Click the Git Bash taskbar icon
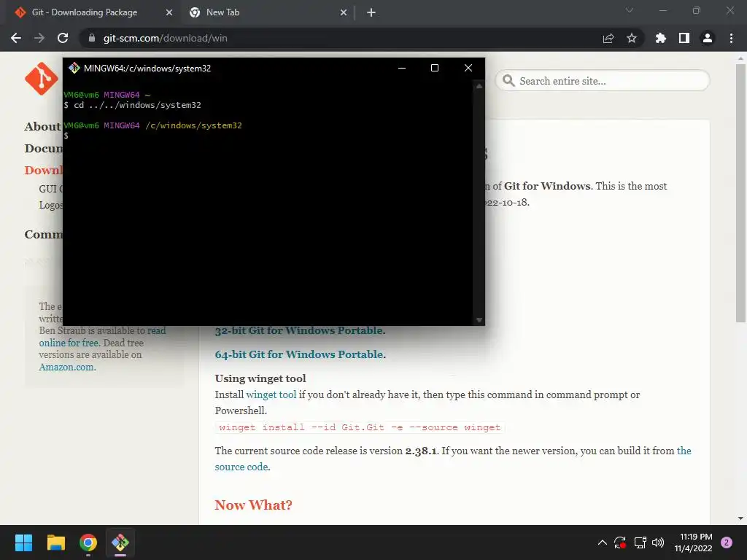The width and height of the screenshot is (747, 560). [x=120, y=542]
